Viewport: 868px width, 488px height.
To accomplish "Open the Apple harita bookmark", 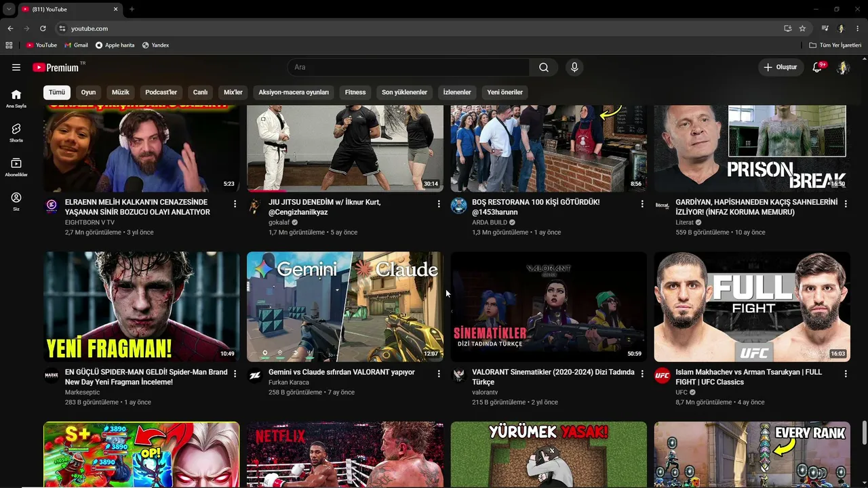I will click(116, 45).
